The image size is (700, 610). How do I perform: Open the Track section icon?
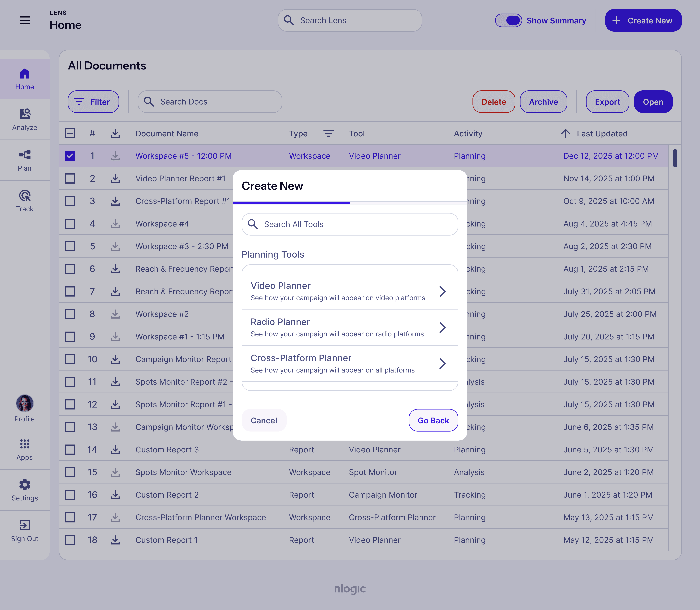(x=25, y=196)
